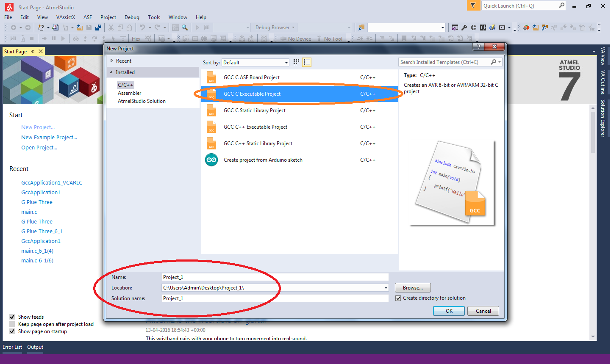Screen dimensions: 611x364
Task: Click the Search Installed Templates field
Action: [444, 62]
